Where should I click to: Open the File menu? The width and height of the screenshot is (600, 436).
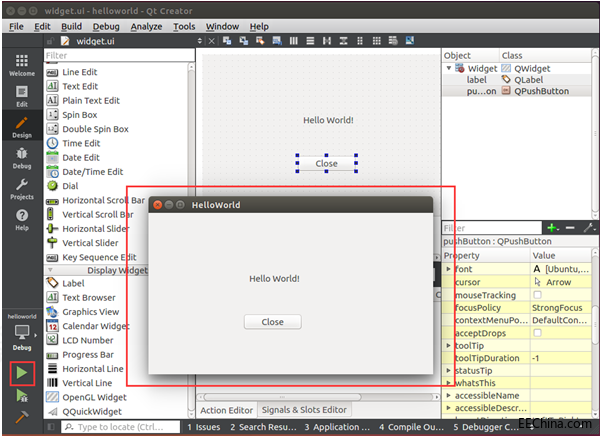point(16,26)
